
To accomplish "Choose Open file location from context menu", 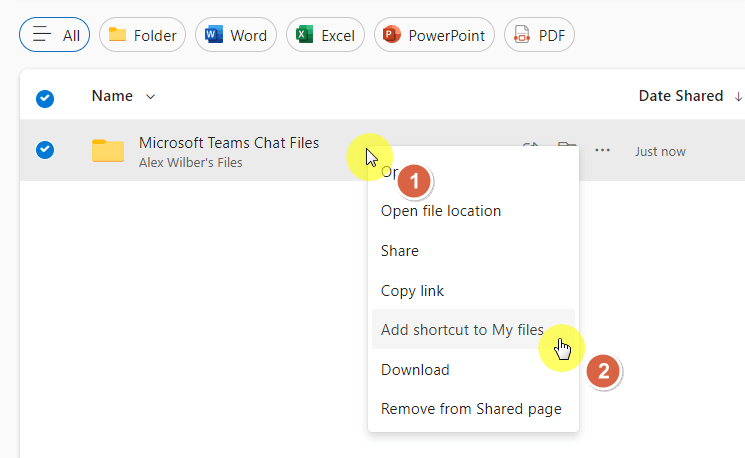I will pyautogui.click(x=473, y=210).
